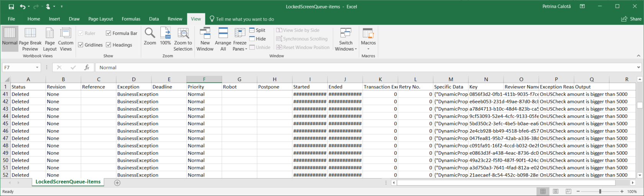The height and width of the screenshot is (196, 644).
Task: Open Page Layout view from ribbon
Action: [x=50, y=39]
